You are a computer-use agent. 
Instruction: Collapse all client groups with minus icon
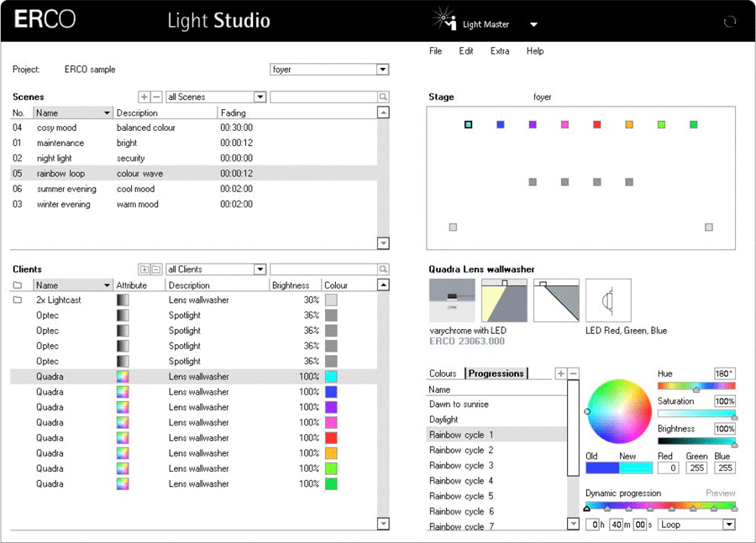(x=156, y=269)
